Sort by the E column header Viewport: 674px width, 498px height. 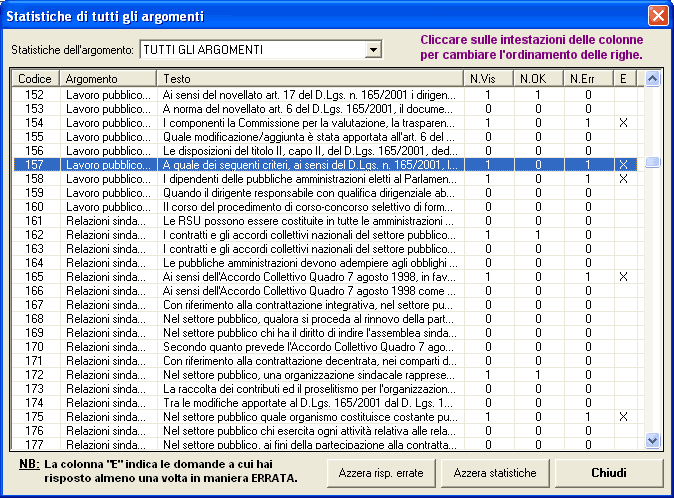623,78
